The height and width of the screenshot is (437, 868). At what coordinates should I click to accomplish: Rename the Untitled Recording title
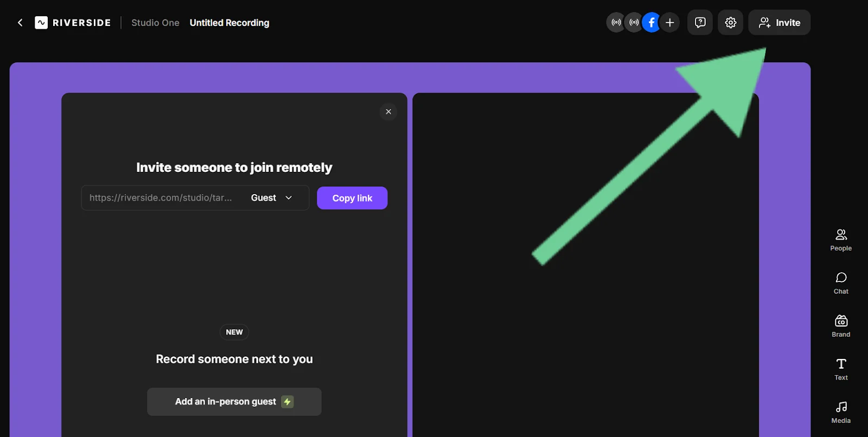click(x=229, y=23)
